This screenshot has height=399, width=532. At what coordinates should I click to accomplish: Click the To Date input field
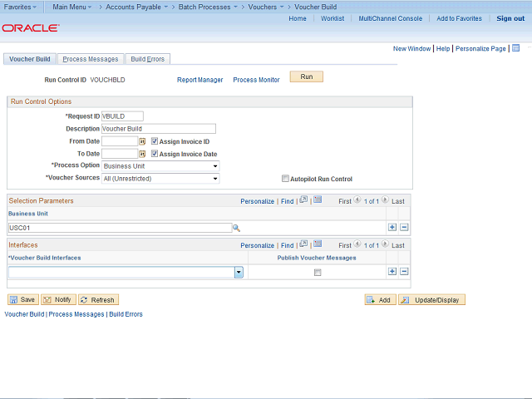coord(120,154)
